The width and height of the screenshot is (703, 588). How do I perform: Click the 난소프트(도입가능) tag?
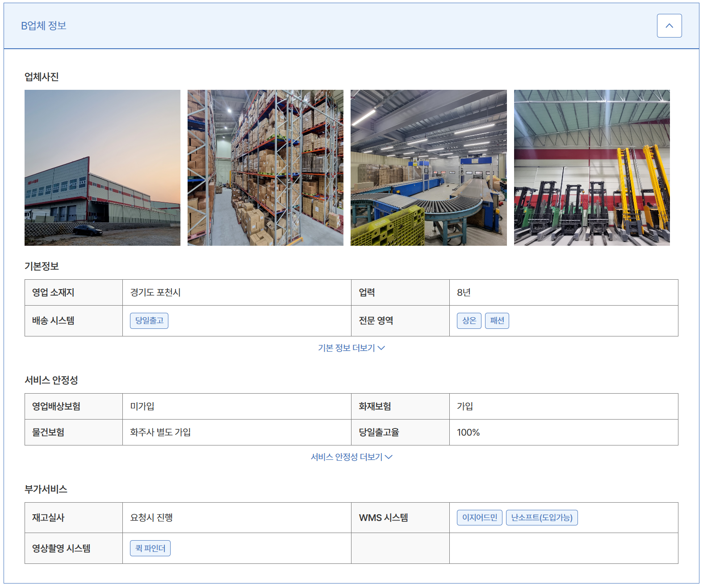[542, 518]
